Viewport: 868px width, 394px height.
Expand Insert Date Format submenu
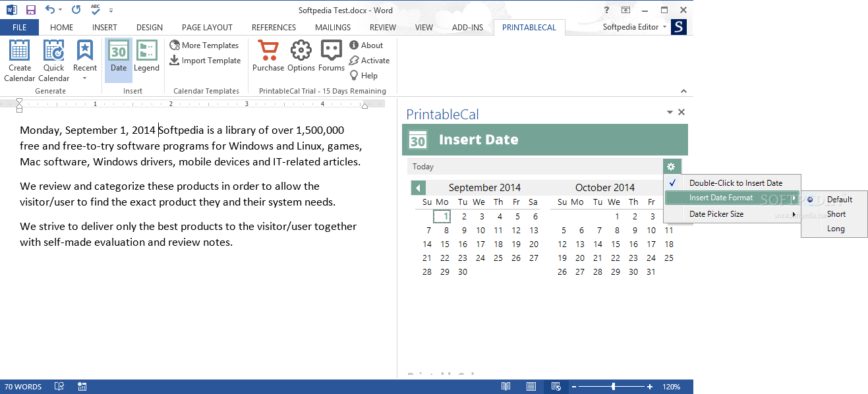click(x=732, y=198)
